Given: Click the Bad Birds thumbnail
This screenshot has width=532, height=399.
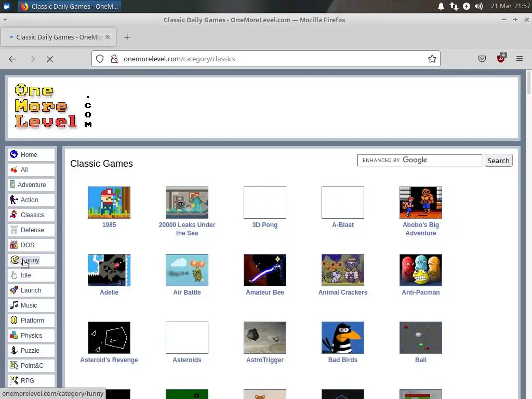Looking at the screenshot, I should click(343, 338).
